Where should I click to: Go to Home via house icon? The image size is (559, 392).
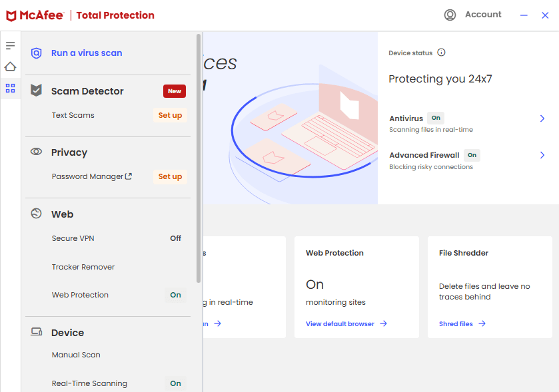(10, 67)
